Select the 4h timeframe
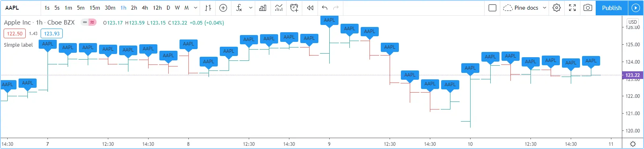Viewport: 644px width, 149px height. [145, 8]
